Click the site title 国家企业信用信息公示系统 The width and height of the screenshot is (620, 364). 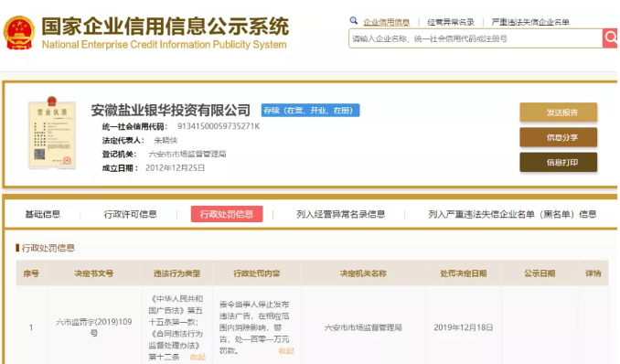[x=166, y=27]
